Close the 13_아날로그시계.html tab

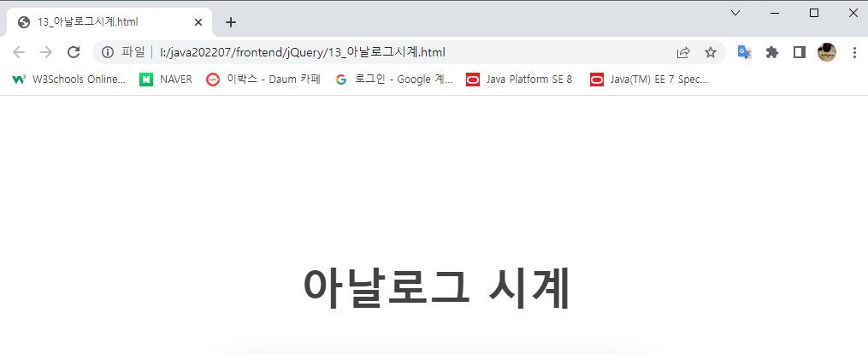click(x=198, y=22)
